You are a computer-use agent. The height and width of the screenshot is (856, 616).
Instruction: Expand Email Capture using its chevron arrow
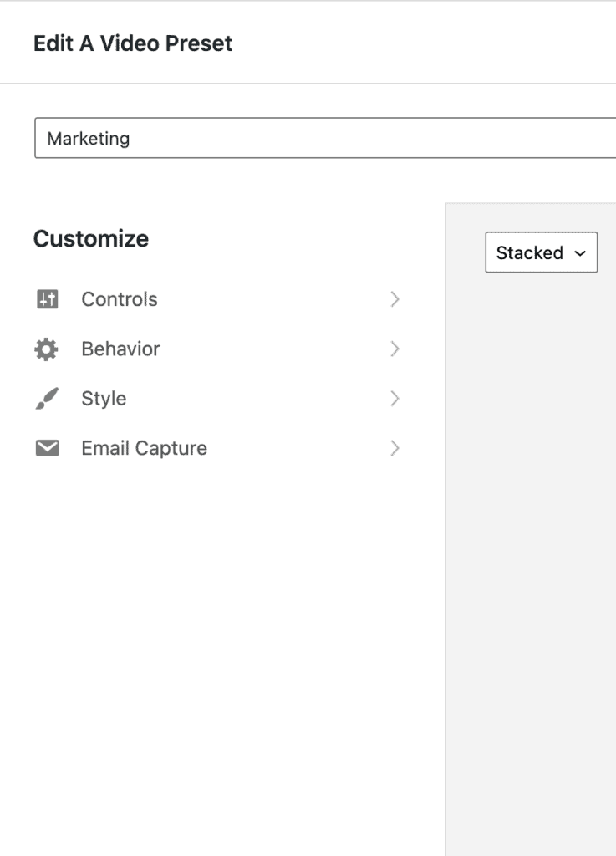click(395, 448)
